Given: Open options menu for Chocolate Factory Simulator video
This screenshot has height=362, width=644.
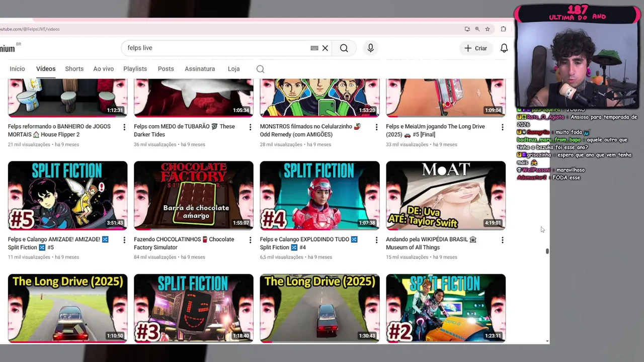Looking at the screenshot, I should tap(250, 240).
